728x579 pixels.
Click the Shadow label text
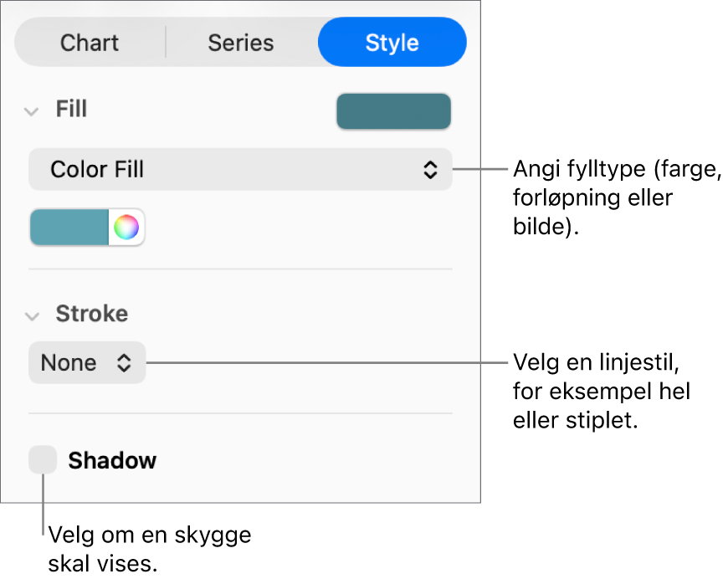pyautogui.click(x=112, y=461)
